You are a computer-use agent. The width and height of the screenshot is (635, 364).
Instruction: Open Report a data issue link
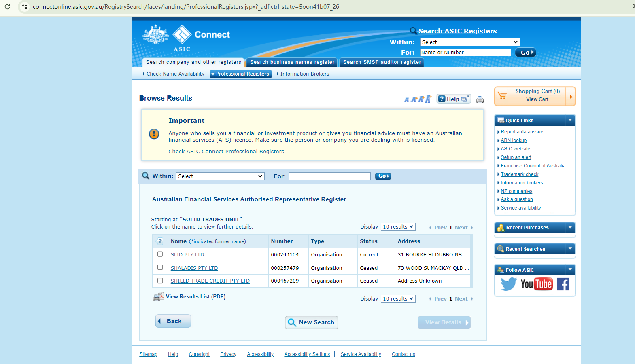[522, 132]
